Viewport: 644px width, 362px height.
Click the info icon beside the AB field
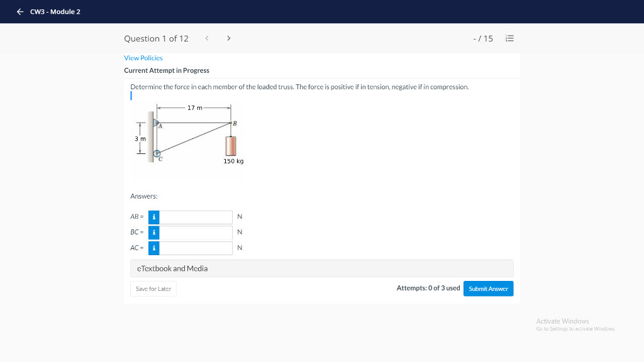pyautogui.click(x=153, y=216)
